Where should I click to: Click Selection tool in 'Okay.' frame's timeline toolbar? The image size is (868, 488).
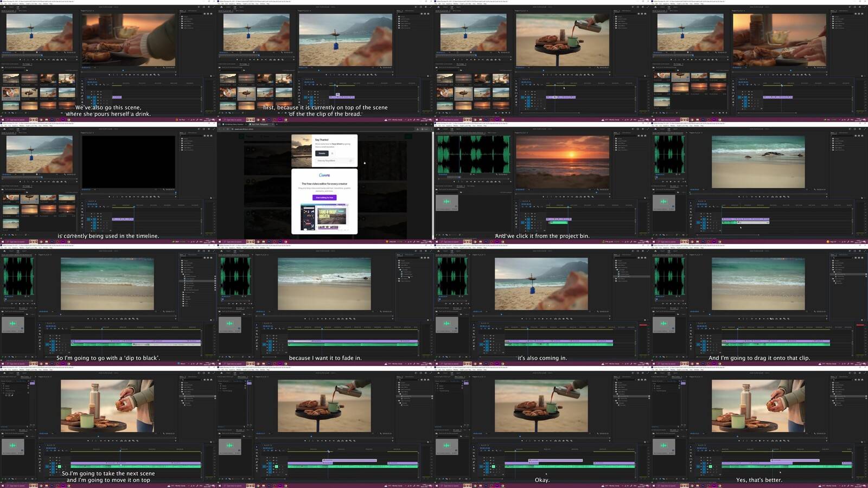(x=475, y=447)
